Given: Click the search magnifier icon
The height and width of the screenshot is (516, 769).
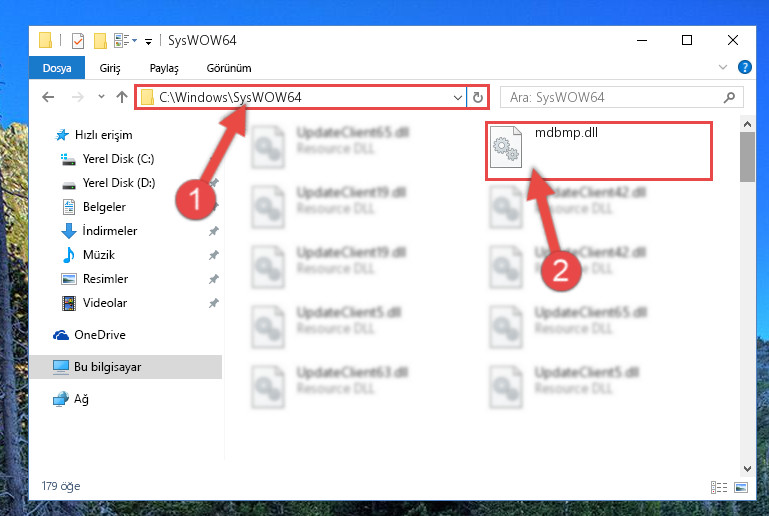Looking at the screenshot, I should [729, 97].
